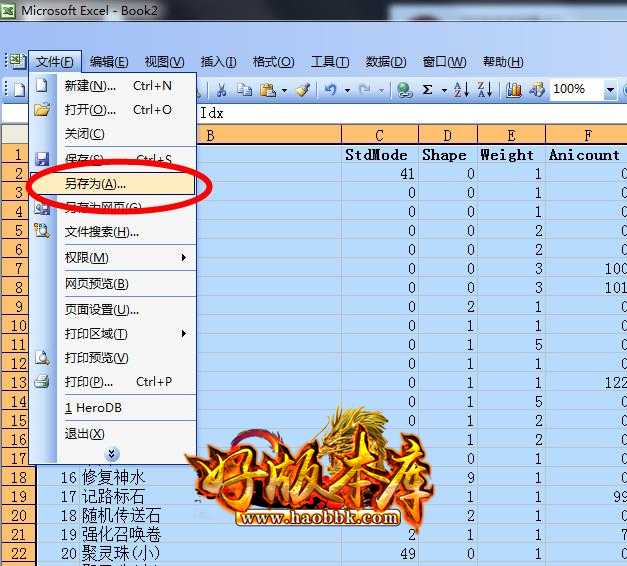Image resolution: width=627 pixels, height=566 pixels.
Task: Open the Chart Wizard icon
Action: [x=513, y=90]
